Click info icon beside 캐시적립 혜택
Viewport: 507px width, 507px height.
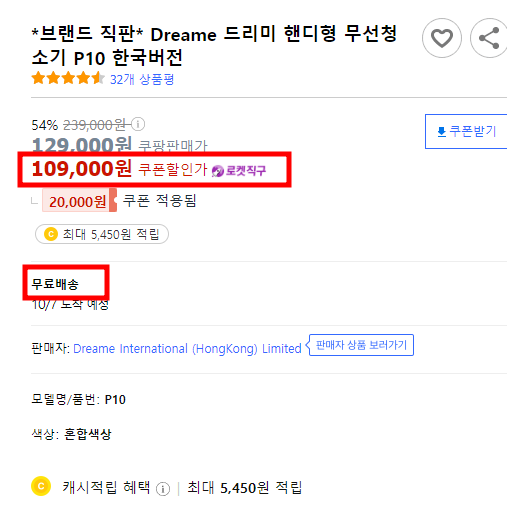tap(163, 489)
